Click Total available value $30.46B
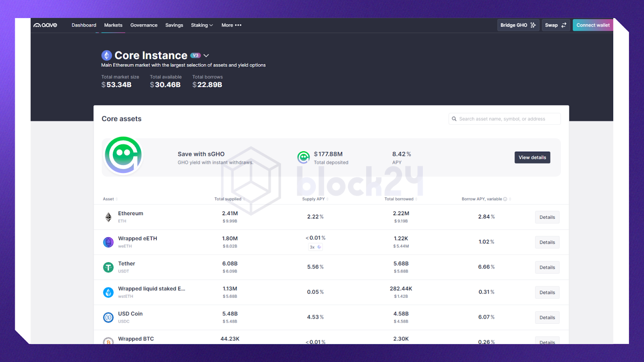The image size is (644, 362). [165, 85]
